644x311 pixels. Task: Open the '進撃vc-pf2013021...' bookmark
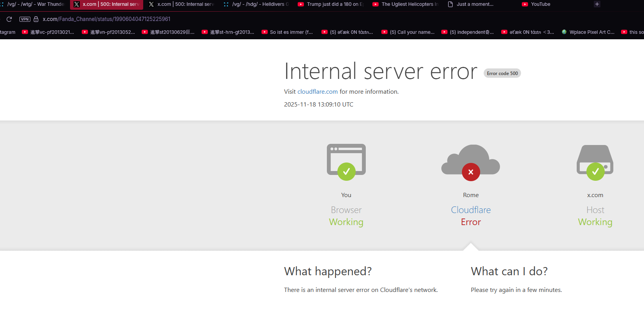48,32
